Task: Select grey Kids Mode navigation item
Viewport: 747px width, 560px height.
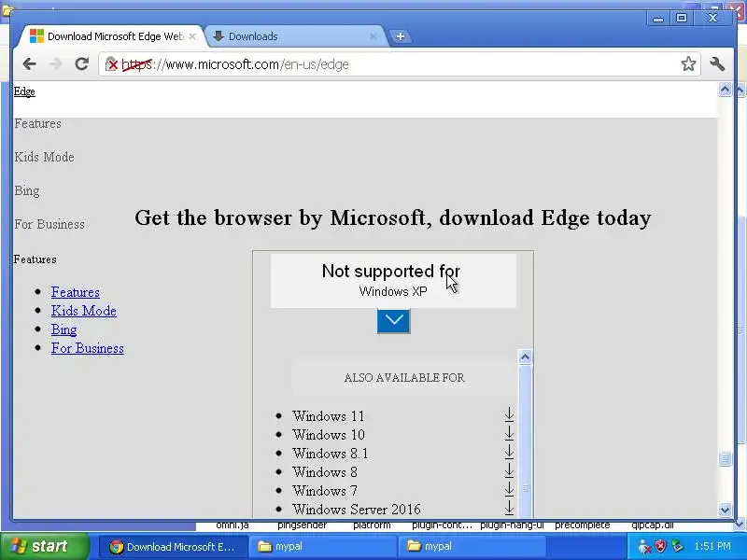Action: pos(44,157)
